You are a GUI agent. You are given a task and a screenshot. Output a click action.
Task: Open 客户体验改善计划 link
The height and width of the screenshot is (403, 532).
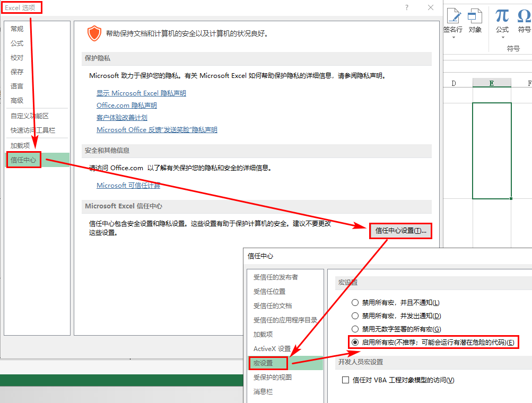tap(122, 117)
